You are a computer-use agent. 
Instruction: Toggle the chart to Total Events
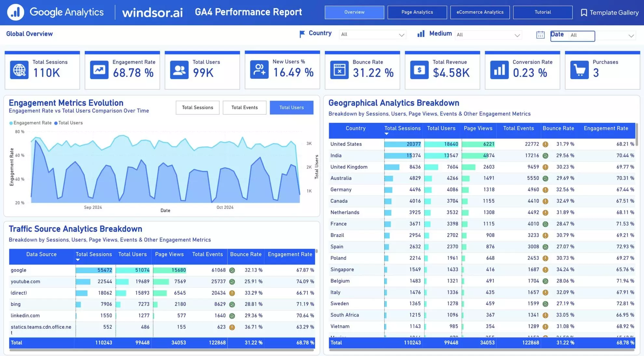point(244,108)
